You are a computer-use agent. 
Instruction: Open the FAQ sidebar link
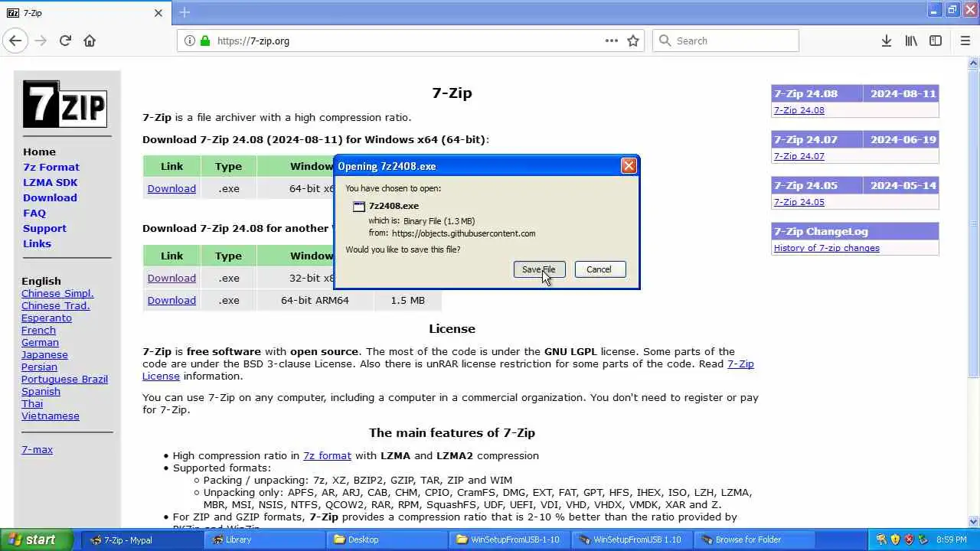tap(34, 213)
